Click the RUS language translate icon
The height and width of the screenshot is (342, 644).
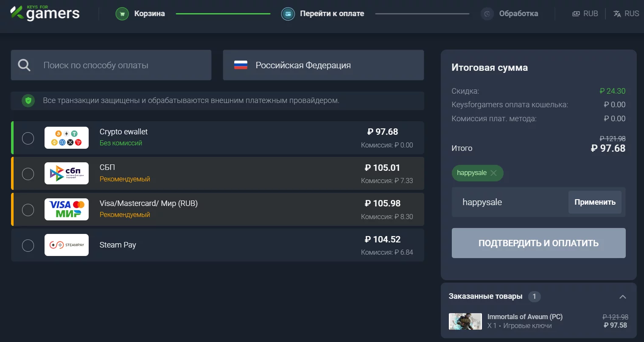617,14
